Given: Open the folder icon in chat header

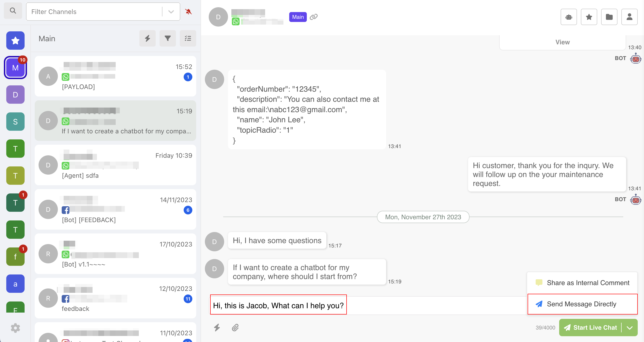Looking at the screenshot, I should 609,17.
